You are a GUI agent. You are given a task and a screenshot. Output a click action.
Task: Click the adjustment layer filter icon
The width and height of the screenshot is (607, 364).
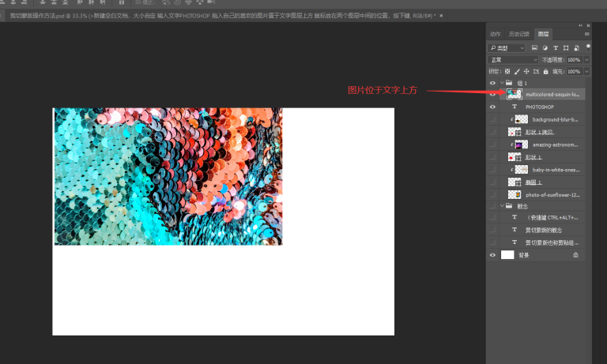point(545,48)
